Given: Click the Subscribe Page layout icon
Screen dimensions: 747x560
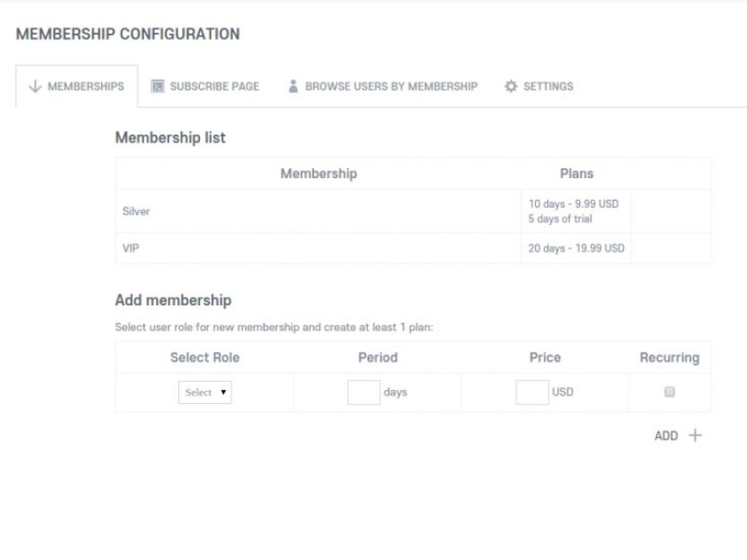Looking at the screenshot, I should [x=158, y=87].
